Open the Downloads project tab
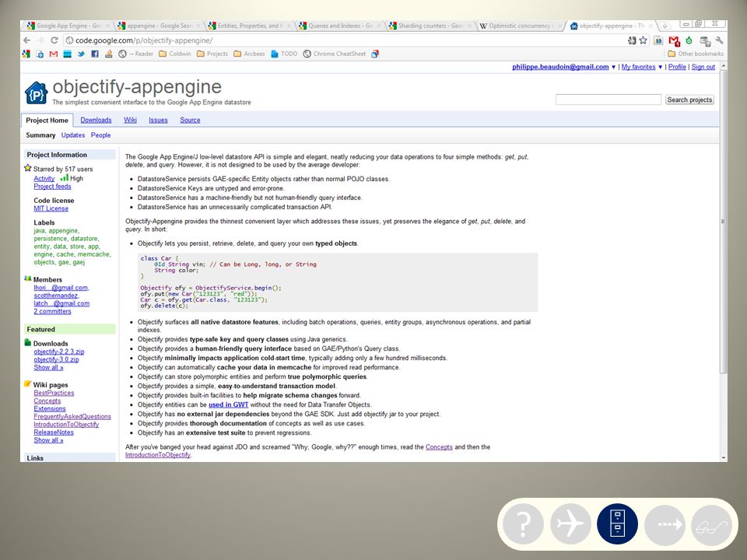 (x=96, y=120)
